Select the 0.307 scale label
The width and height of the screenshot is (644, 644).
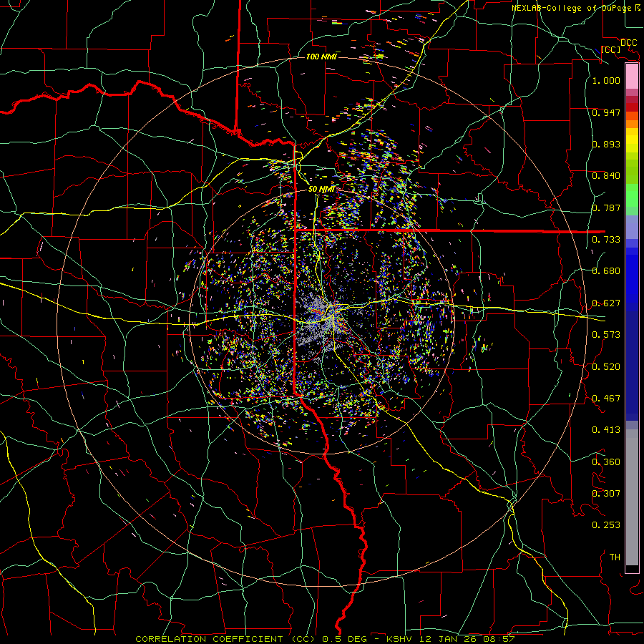coord(606,494)
